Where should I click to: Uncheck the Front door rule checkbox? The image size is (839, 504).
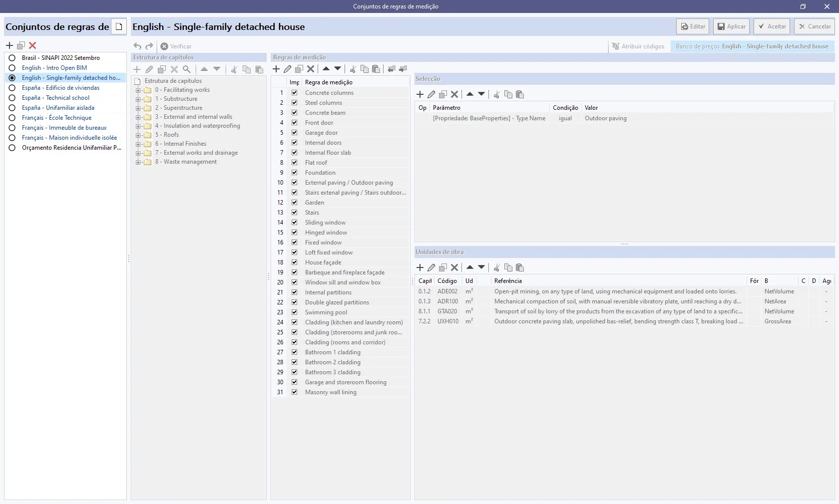click(295, 123)
